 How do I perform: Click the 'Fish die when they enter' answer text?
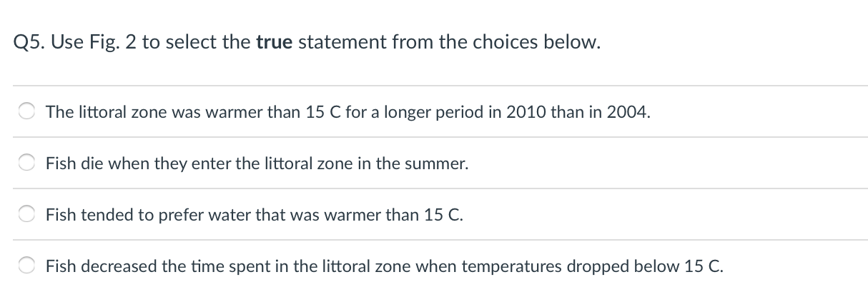(257, 163)
